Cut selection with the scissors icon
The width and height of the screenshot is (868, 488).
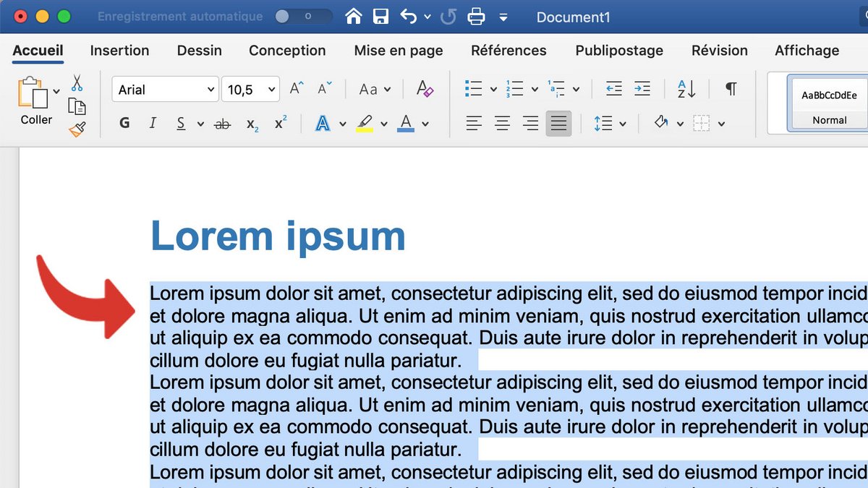pyautogui.click(x=77, y=83)
